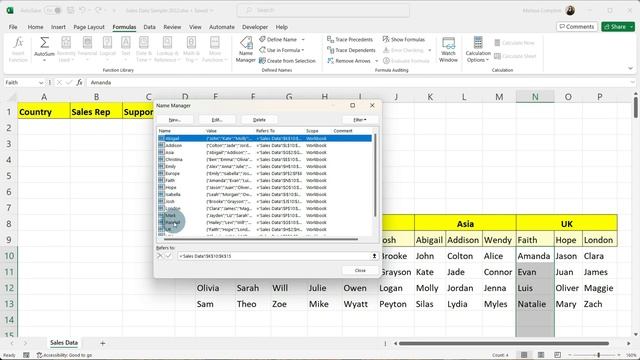Click the Accessibility status bar indicator
This screenshot has width=640, height=360.
point(64,355)
